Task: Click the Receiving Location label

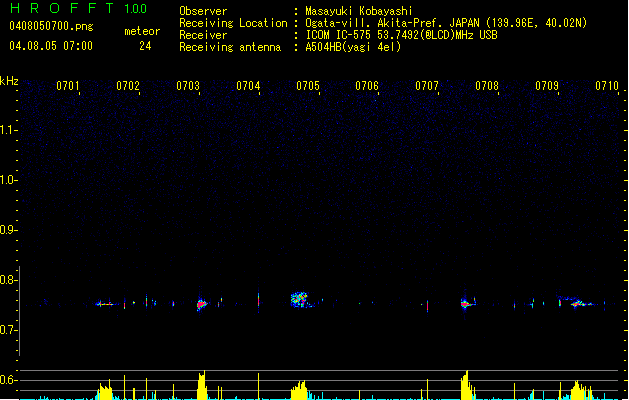Action: [233, 23]
